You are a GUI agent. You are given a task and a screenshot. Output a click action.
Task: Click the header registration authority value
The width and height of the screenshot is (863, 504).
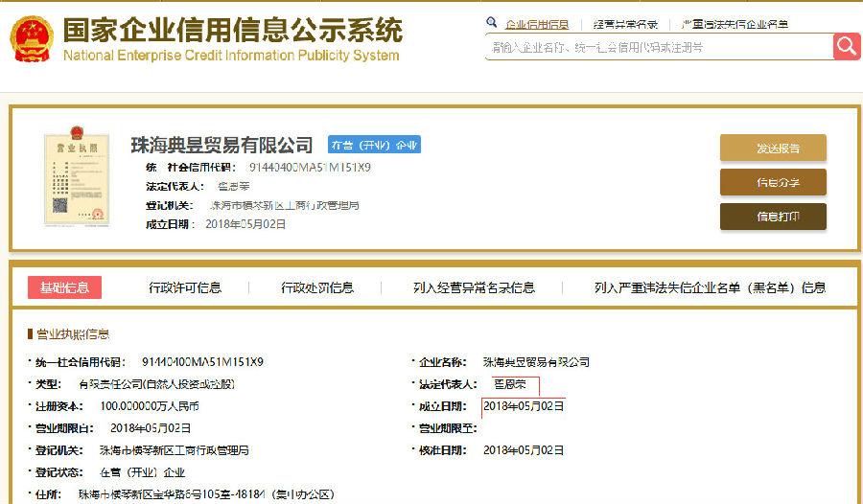pyautogui.click(x=285, y=205)
